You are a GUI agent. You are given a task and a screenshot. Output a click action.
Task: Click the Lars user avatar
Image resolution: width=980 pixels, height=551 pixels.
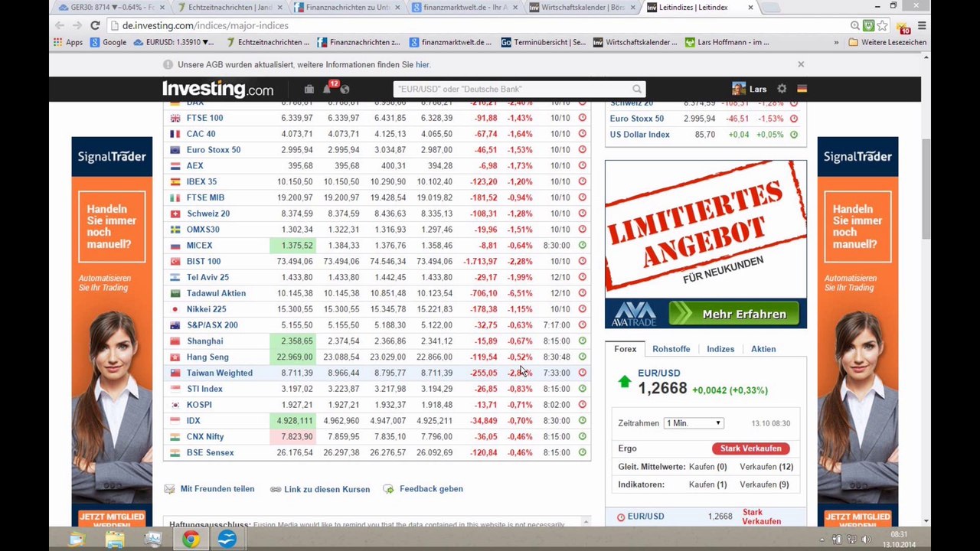pyautogui.click(x=738, y=89)
